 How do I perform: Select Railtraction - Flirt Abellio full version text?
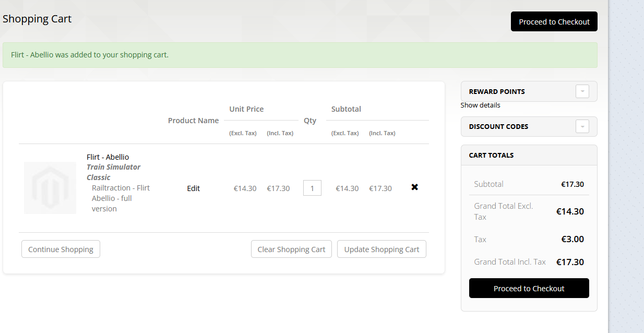tap(121, 198)
